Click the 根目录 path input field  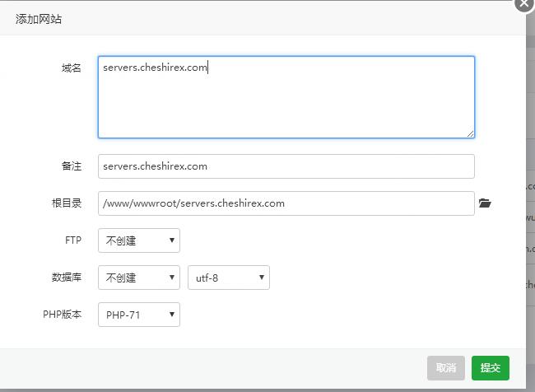click(286, 203)
